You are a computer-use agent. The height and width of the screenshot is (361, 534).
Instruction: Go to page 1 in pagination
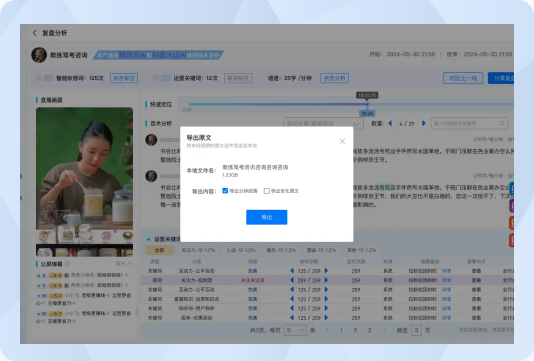click(x=341, y=330)
